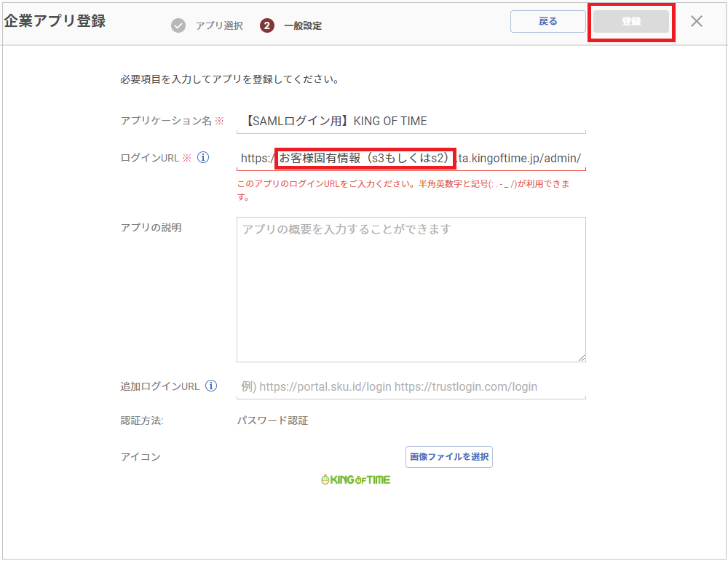This screenshot has height=561, width=728.
Task: Click the 必要項目を入力してアプリを登録してください instruction text
Action: [229, 79]
